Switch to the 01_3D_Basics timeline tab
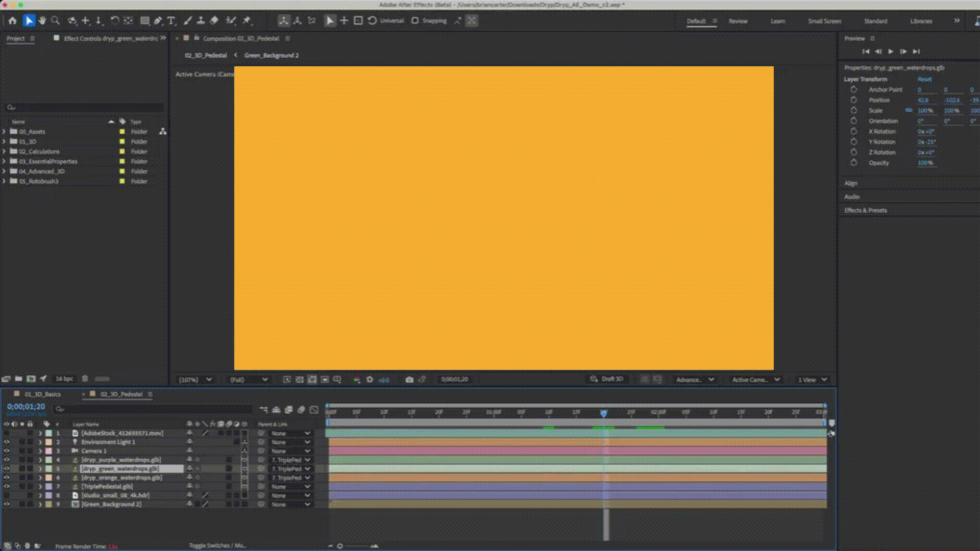 point(43,394)
